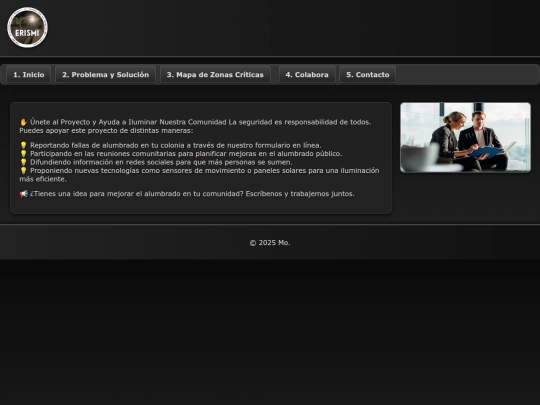Open 3. Mapa de Zonas Críticas
The height and width of the screenshot is (405, 540).
click(215, 75)
